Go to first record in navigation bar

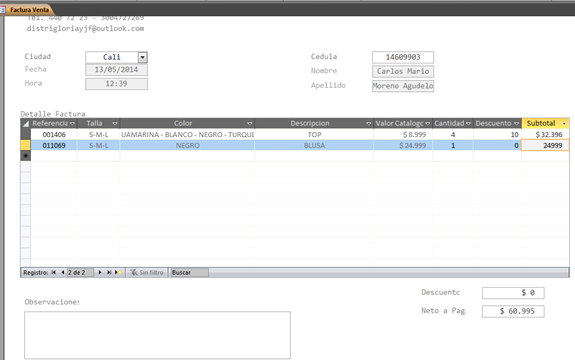(54, 272)
